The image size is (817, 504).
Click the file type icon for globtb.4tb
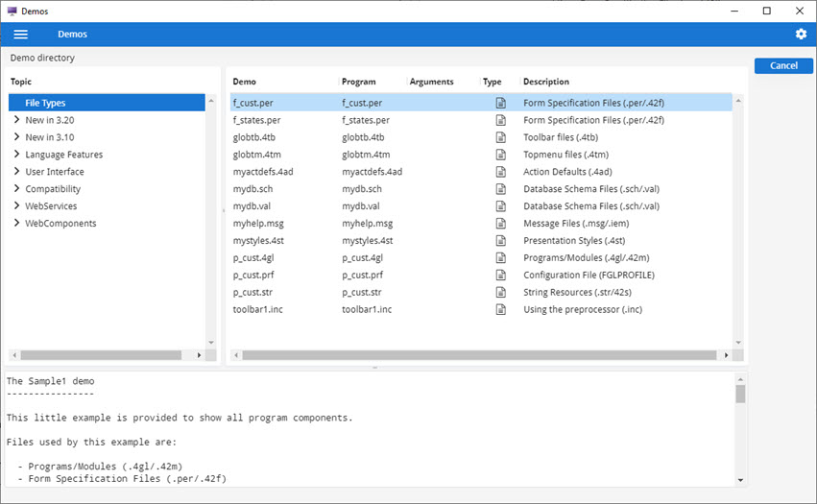pos(501,137)
